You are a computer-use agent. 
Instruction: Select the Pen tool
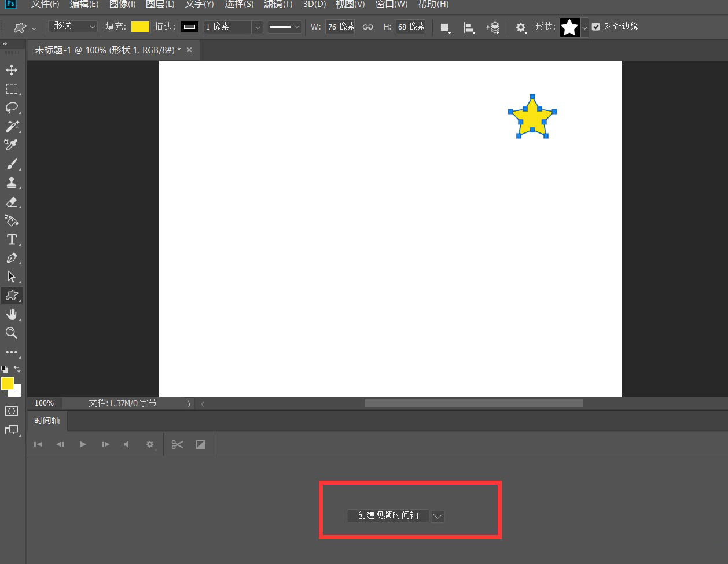point(12,258)
